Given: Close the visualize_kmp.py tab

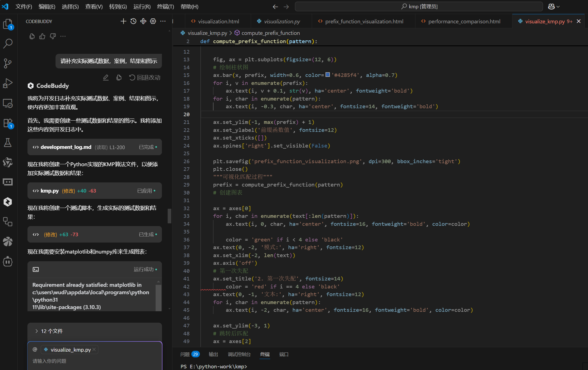Looking at the screenshot, I should [579, 21].
